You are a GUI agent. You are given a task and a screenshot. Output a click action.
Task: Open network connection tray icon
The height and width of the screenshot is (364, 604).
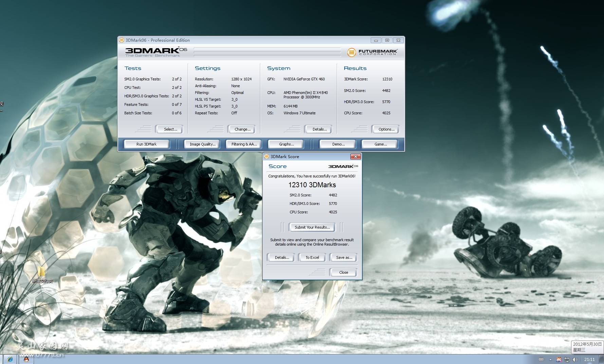pyautogui.click(x=567, y=359)
